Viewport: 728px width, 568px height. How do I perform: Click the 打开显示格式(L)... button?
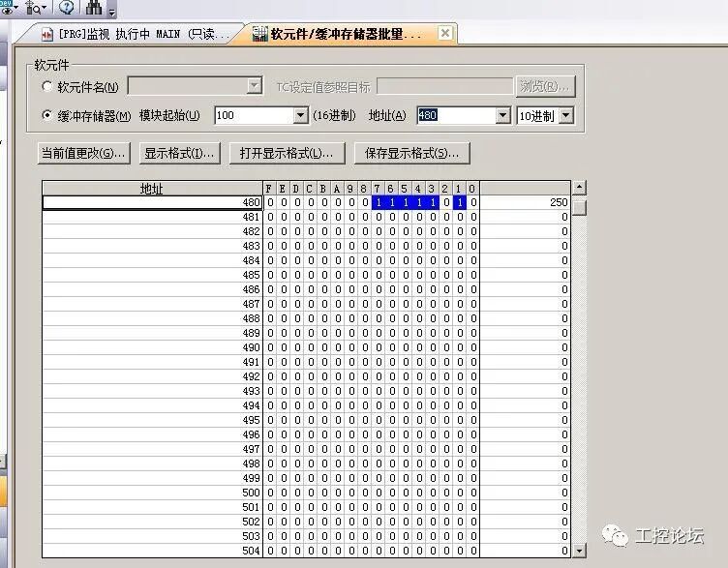(x=288, y=153)
